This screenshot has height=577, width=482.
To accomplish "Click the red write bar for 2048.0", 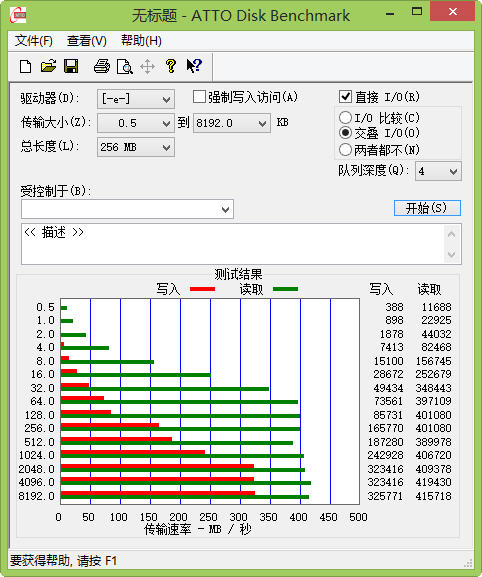I will coord(157,466).
